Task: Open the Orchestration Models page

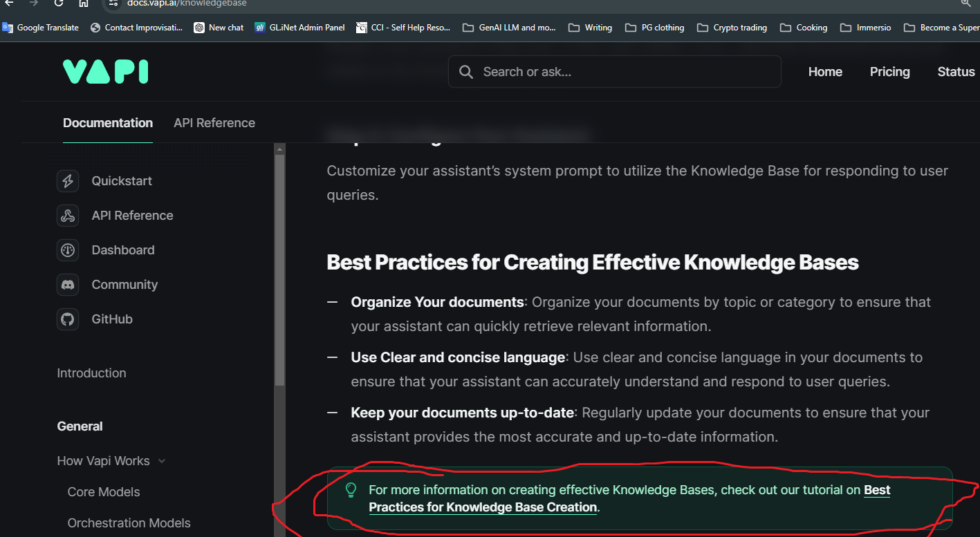Action: 129,523
